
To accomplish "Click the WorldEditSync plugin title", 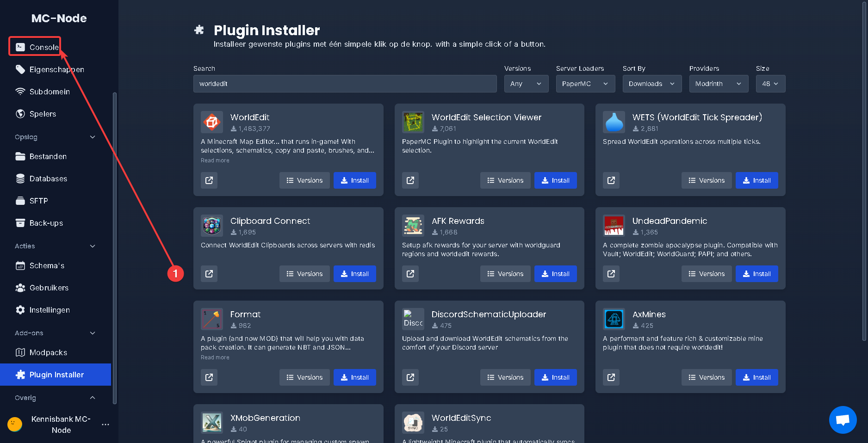I will [461, 418].
